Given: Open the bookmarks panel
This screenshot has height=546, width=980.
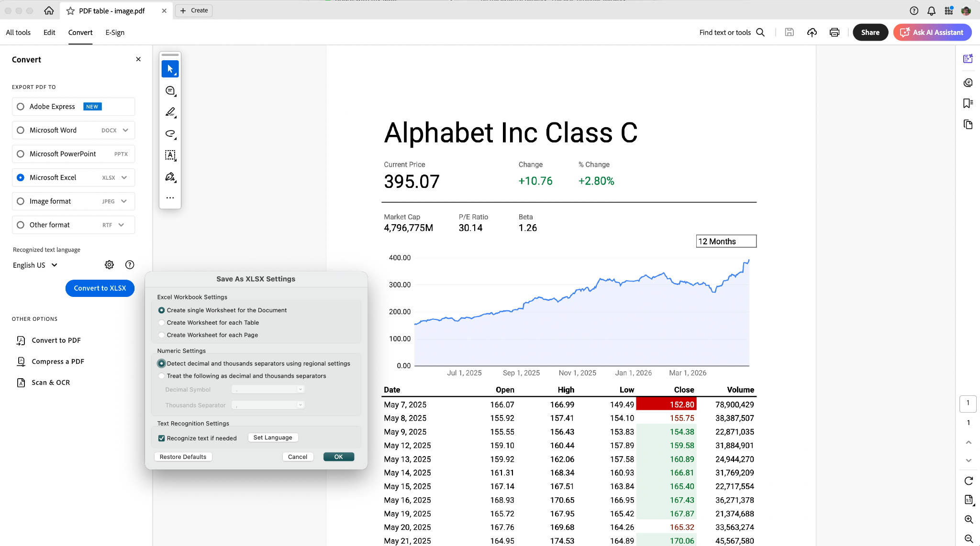Looking at the screenshot, I should click(x=968, y=103).
